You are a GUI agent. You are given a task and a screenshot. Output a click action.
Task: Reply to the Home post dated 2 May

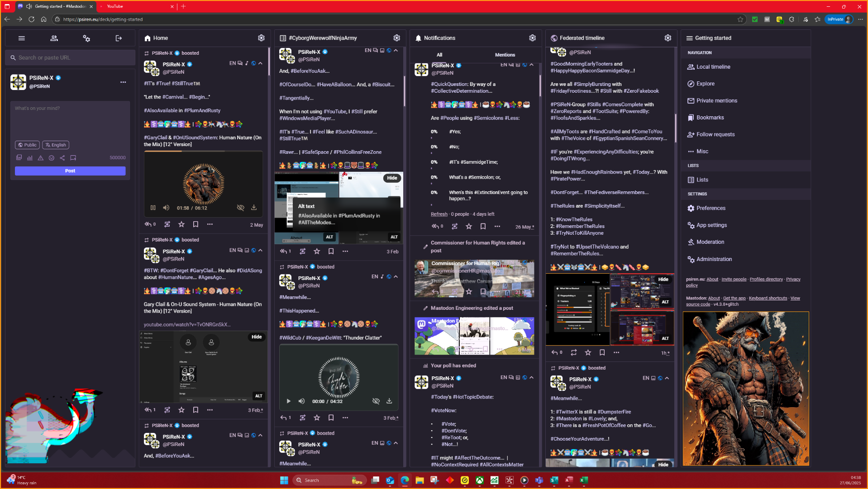coord(148,224)
